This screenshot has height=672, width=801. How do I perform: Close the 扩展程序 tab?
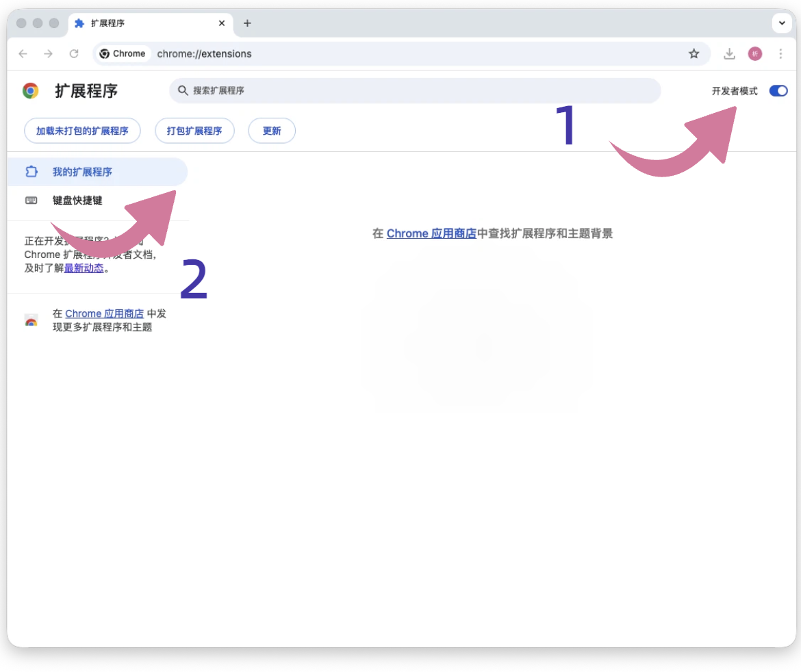(222, 23)
